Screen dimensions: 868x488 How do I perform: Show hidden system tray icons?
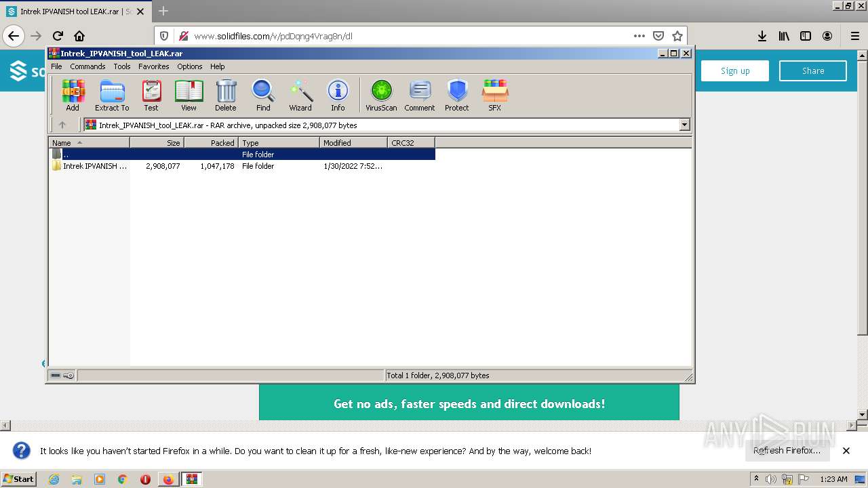(756, 479)
